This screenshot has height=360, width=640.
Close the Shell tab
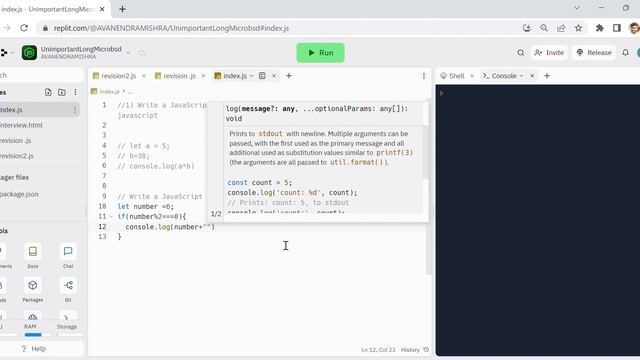(472, 76)
